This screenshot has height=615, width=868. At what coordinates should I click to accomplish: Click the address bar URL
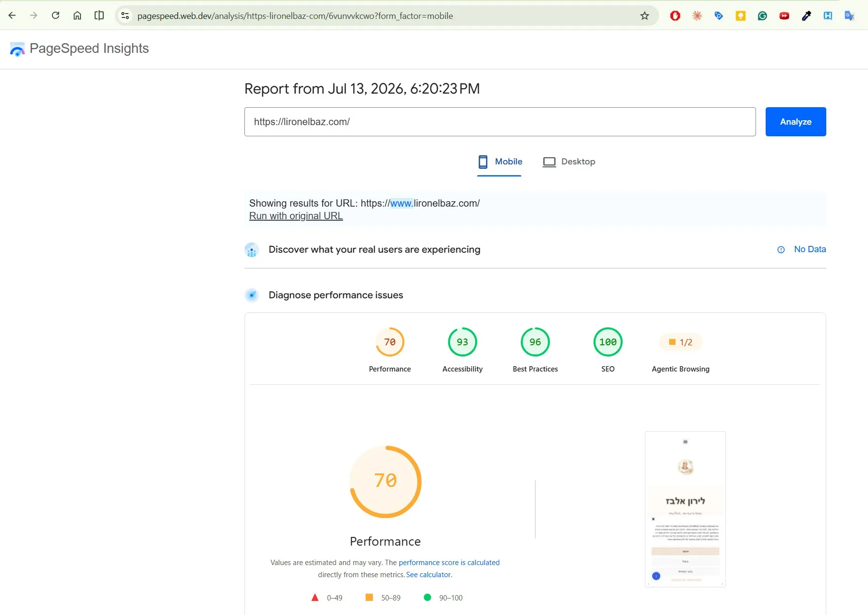pos(295,16)
